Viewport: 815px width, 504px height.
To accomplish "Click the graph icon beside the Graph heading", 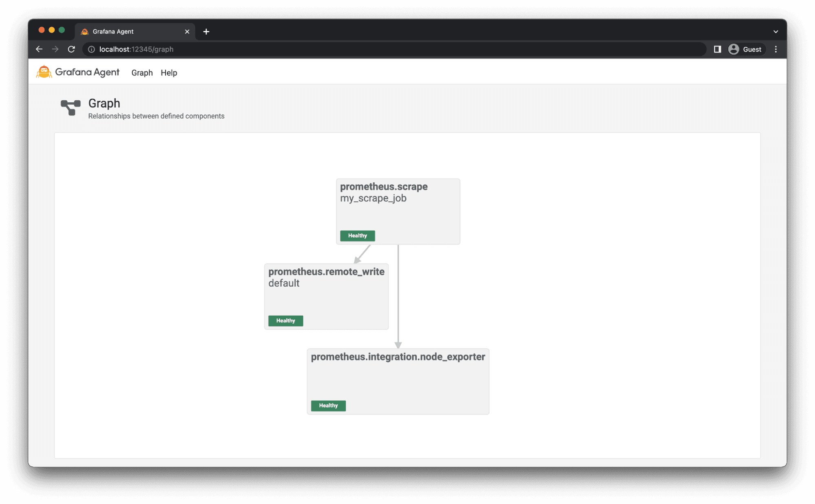I will click(x=70, y=108).
